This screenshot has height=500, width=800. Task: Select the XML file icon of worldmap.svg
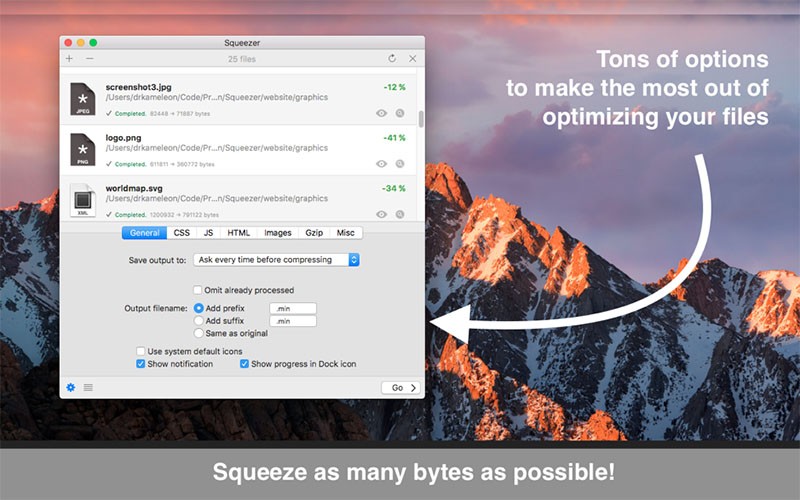83,200
